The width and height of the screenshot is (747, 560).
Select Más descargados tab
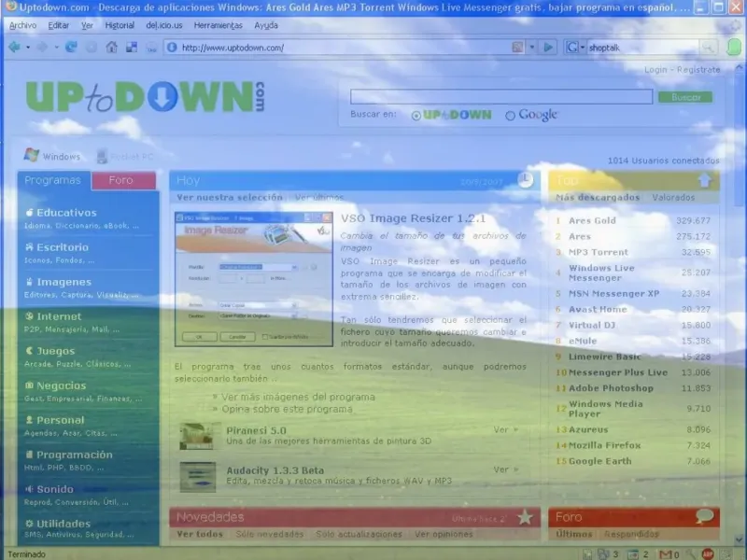click(x=598, y=197)
